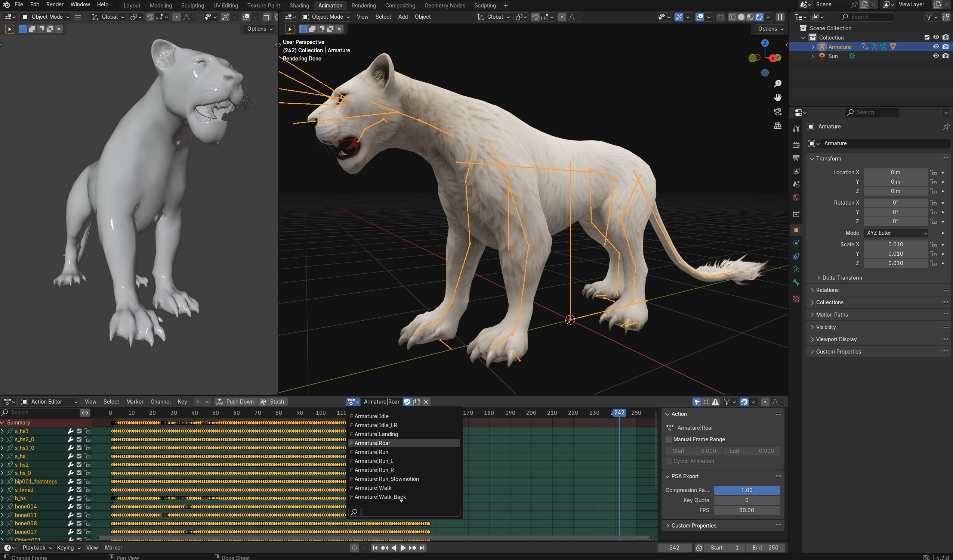
Task: Click the zoom magnifier viewport gizmo icon
Action: pos(777,84)
